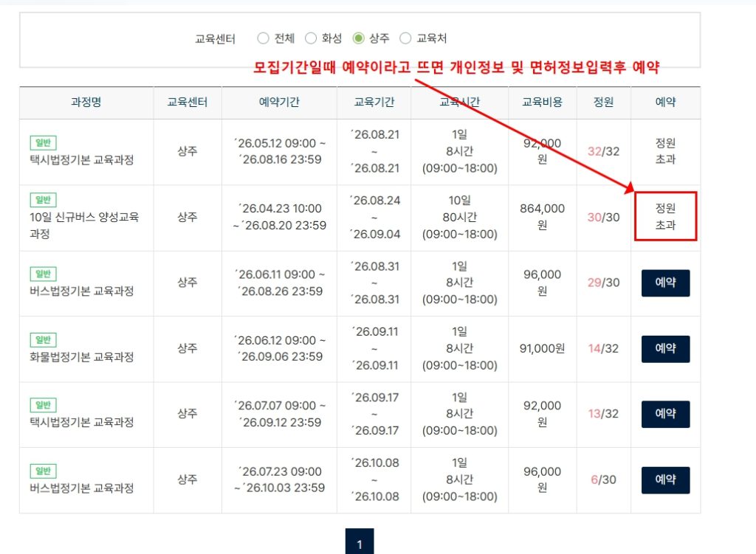Go to page 1 in pagination

(360, 542)
